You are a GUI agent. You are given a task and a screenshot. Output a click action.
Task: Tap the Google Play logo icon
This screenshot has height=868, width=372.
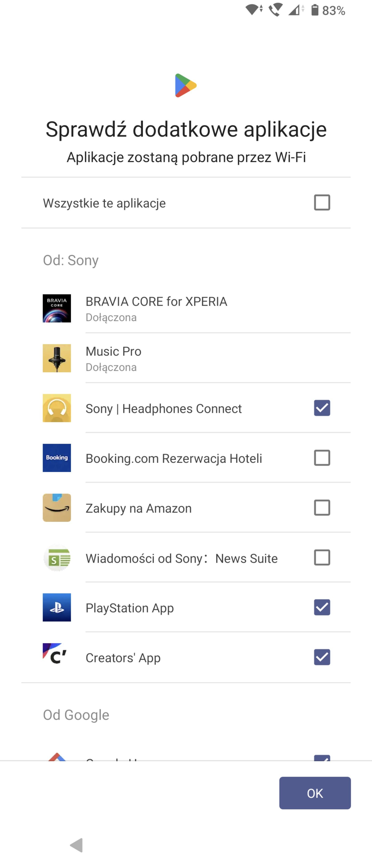click(x=186, y=85)
